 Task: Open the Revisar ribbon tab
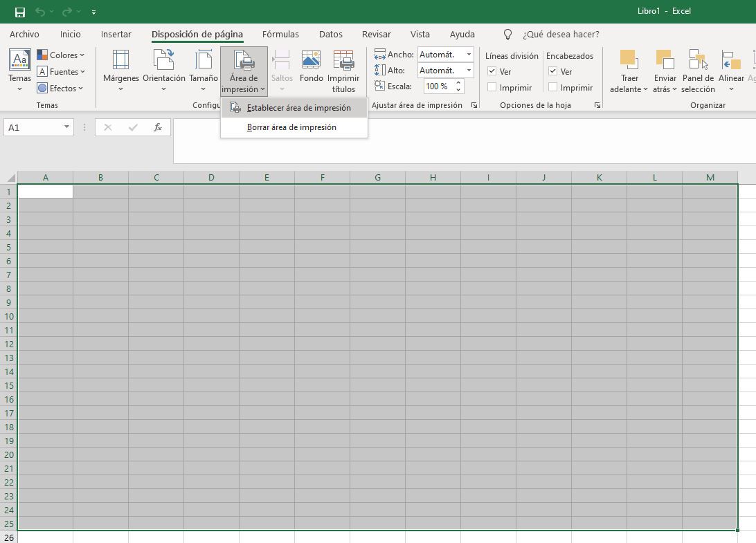click(376, 34)
